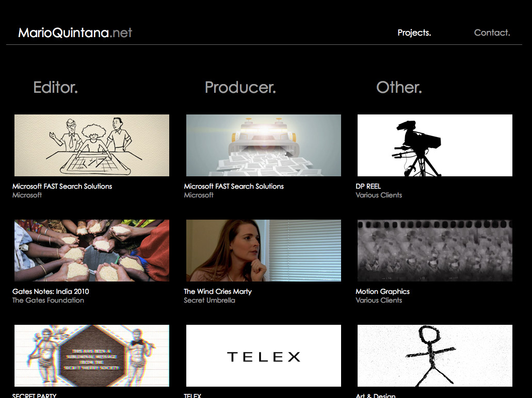
Task: Open the DP REEL title link
Action: [x=368, y=186]
